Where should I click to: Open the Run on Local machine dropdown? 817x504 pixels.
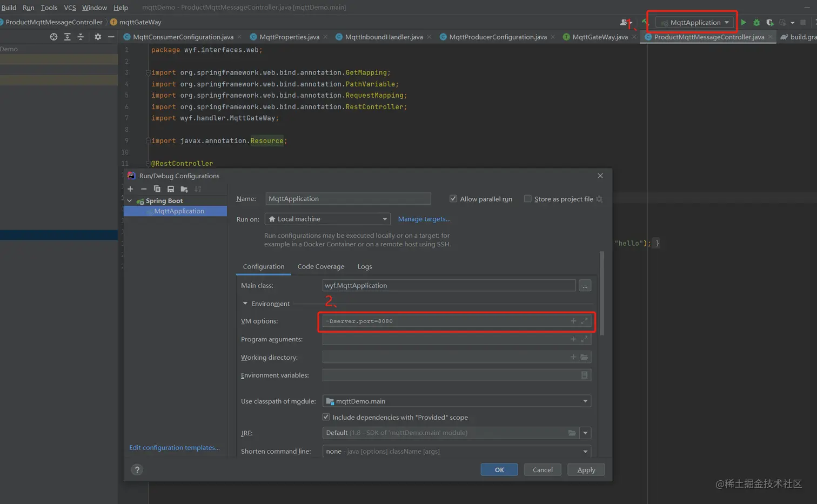pyautogui.click(x=327, y=219)
